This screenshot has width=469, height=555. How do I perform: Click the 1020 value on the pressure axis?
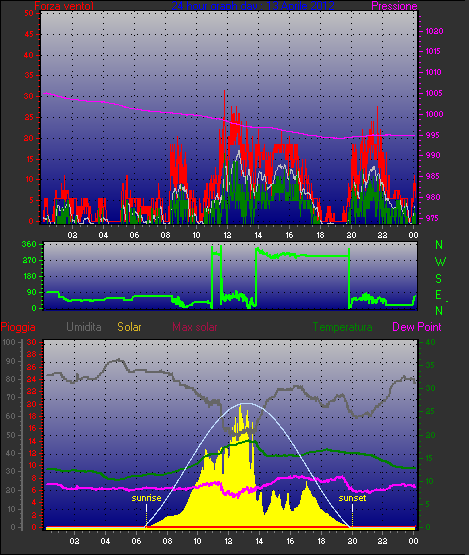pyautogui.click(x=434, y=31)
